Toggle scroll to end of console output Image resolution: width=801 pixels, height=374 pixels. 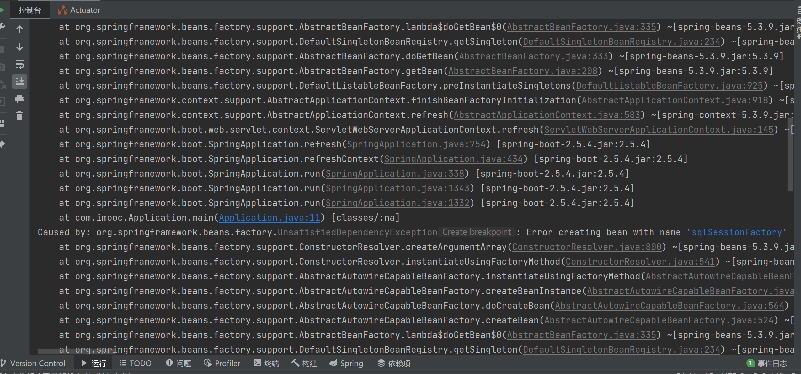click(19, 81)
